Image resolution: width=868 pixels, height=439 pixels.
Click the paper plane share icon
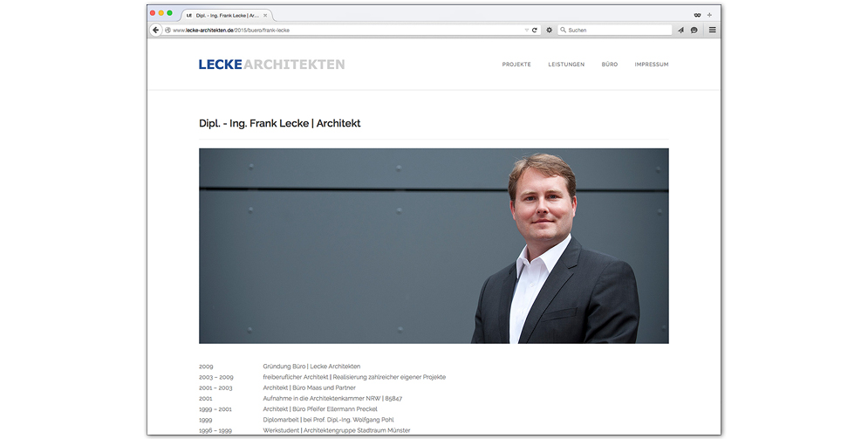pos(680,30)
